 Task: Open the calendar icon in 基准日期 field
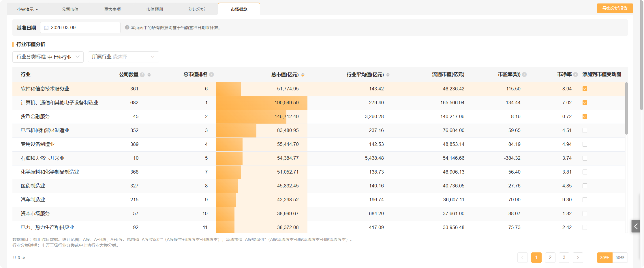pyautogui.click(x=46, y=28)
